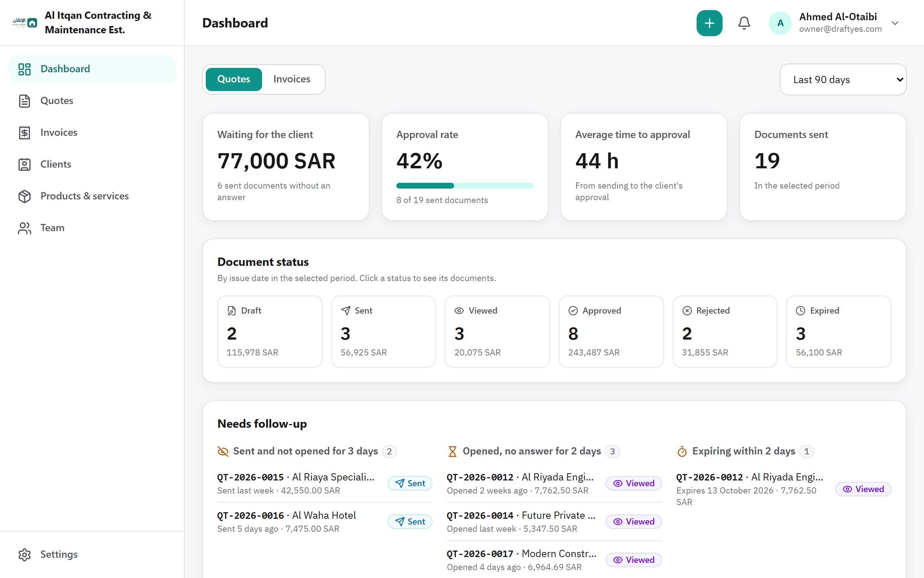Click the Expiring within 2 days timer icon
This screenshot has height=578, width=924.
point(682,451)
